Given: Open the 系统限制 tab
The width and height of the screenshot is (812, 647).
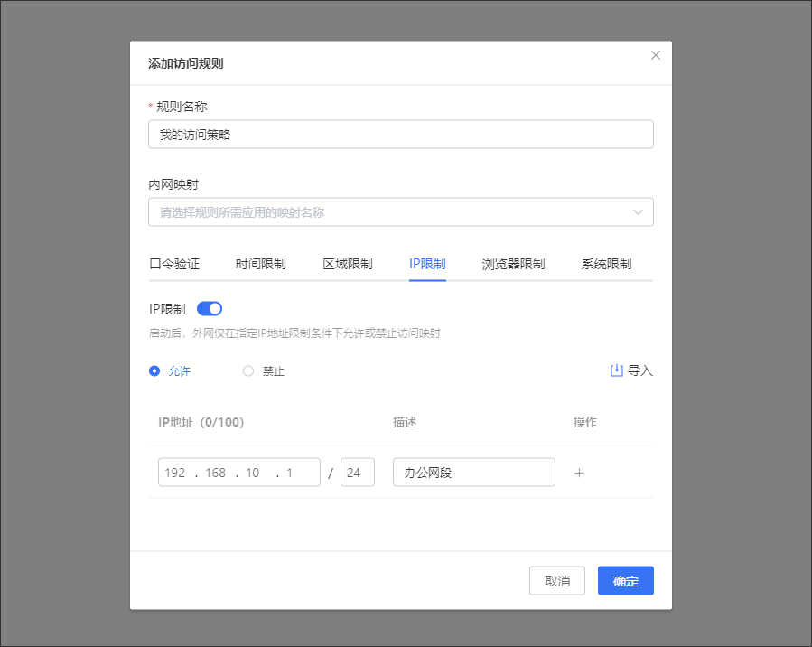Looking at the screenshot, I should 606,264.
